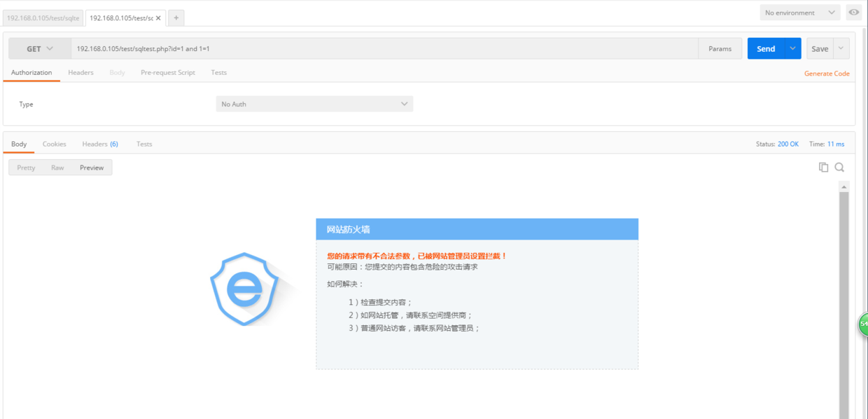Image resolution: width=868 pixels, height=419 pixels.
Task: Open the Pre-request Script tab
Action: click(168, 73)
